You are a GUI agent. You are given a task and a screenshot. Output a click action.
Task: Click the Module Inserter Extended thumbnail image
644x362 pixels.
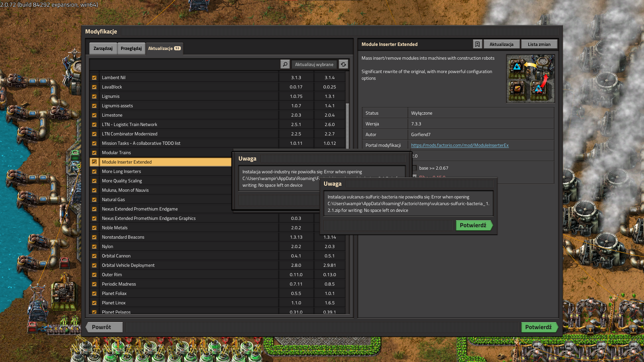[530, 79]
